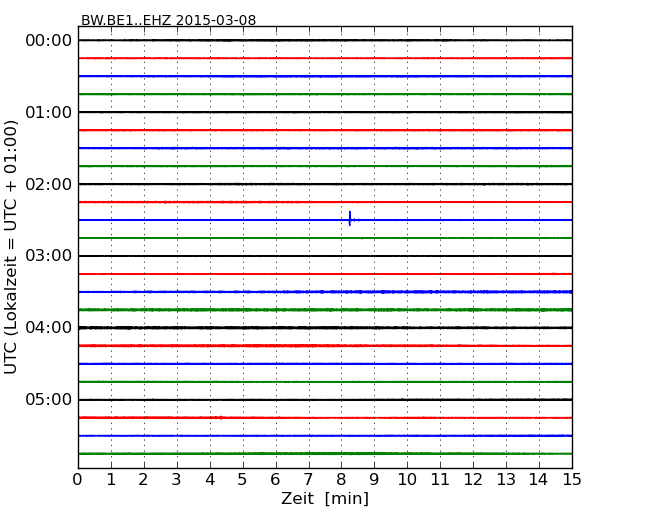Viewport: 650px width, 520px height.
Task: Click x-axis tick label 7
Action: pyautogui.click(x=308, y=480)
